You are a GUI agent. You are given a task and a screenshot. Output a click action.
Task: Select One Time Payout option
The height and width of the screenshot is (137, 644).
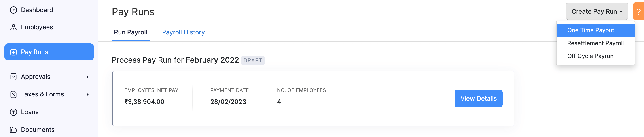click(x=591, y=30)
